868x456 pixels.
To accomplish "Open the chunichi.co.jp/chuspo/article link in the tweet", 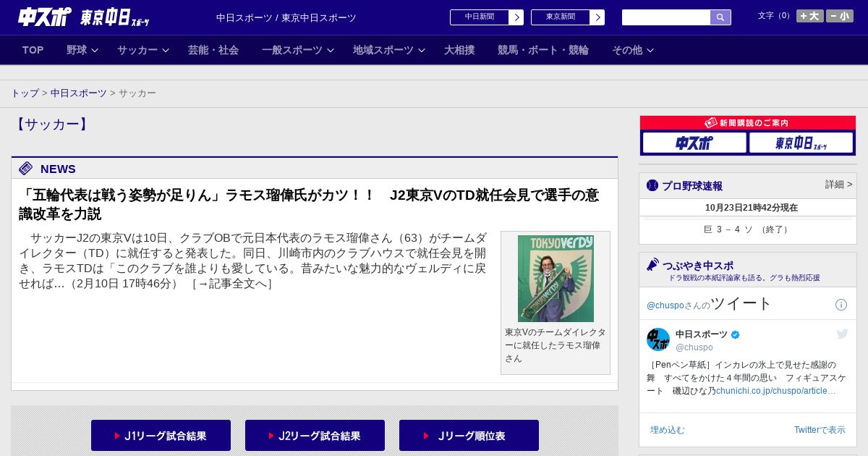I will 776,391.
